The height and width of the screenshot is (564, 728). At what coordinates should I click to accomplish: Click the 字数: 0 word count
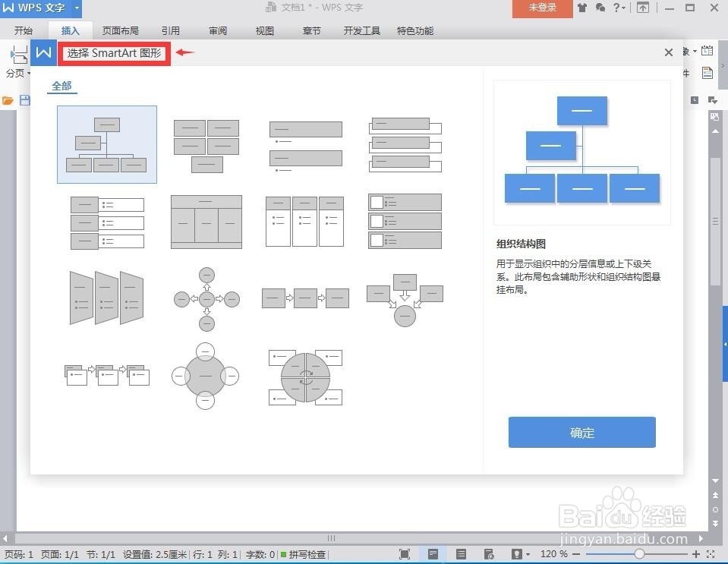tap(260, 554)
